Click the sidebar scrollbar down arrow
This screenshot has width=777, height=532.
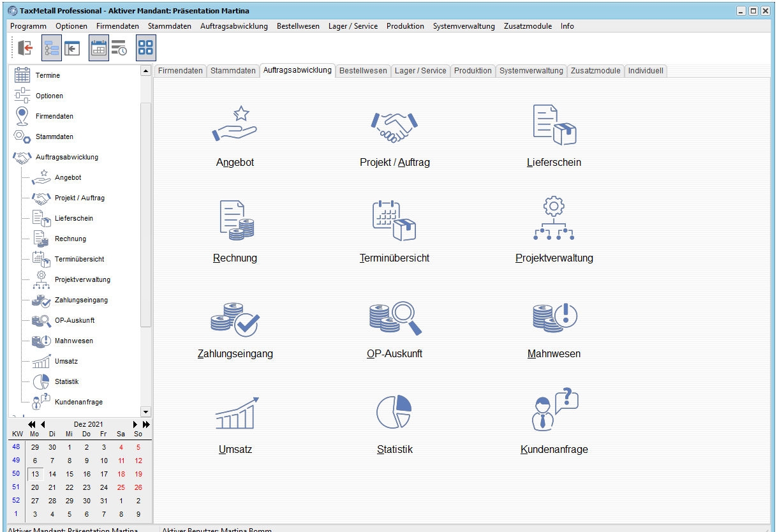pos(145,411)
